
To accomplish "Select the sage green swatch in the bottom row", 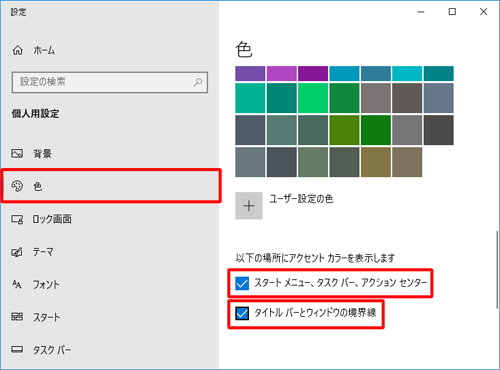I will coord(313,162).
